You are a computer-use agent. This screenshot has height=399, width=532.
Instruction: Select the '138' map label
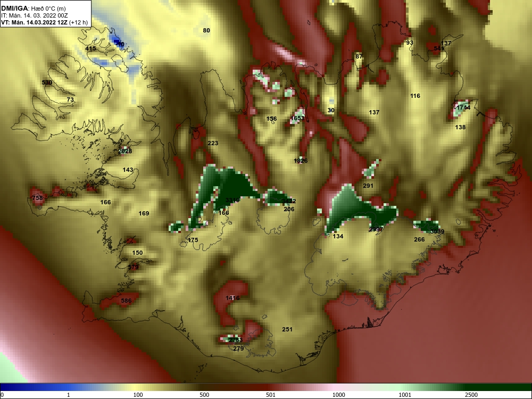[460, 127]
